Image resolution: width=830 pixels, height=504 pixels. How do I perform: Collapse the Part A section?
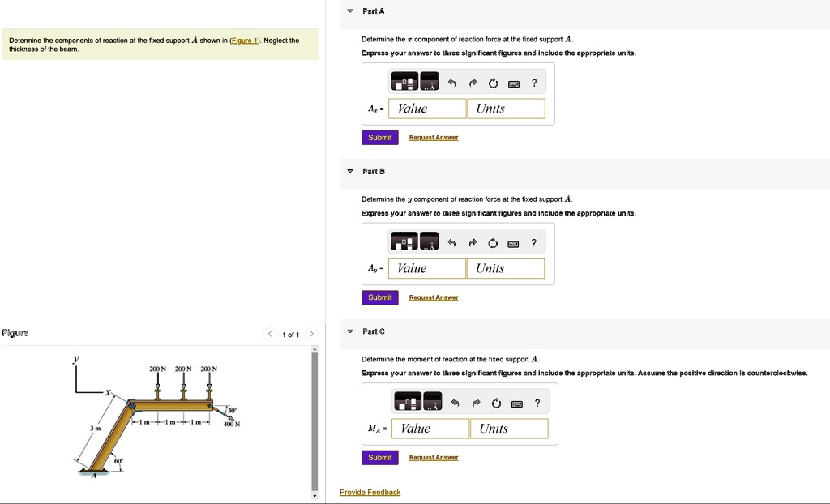click(349, 11)
